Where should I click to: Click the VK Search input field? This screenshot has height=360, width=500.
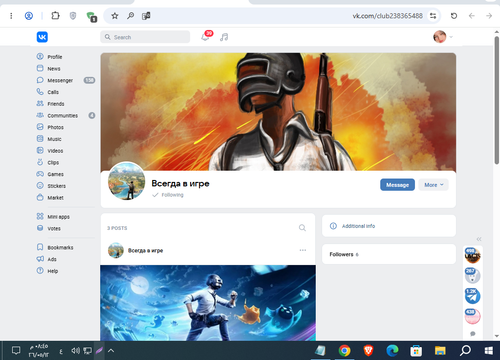[145, 37]
